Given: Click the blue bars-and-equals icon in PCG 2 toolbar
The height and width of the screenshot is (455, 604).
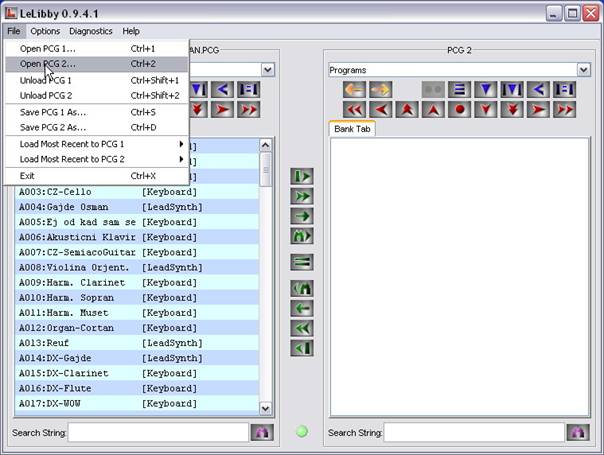Looking at the screenshot, I should [x=564, y=90].
